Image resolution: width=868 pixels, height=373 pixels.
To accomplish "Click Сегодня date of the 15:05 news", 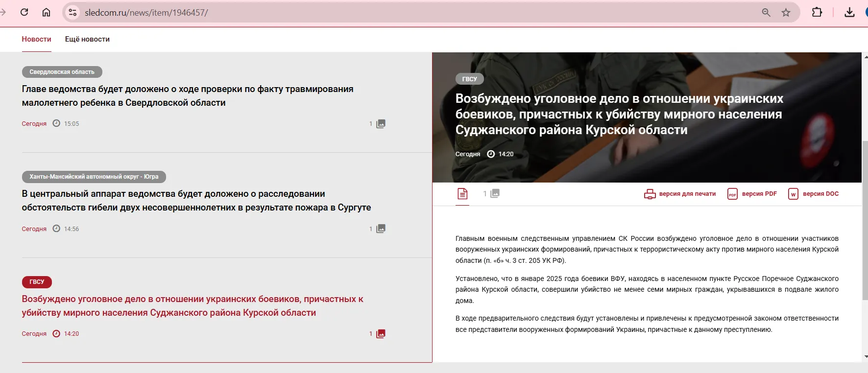I will (34, 124).
